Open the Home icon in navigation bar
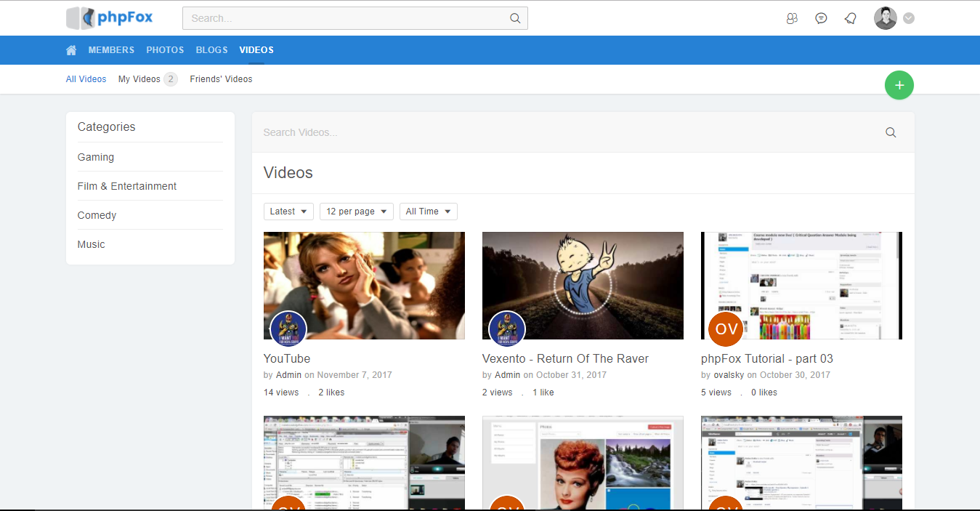This screenshot has width=980, height=511. pos(70,49)
